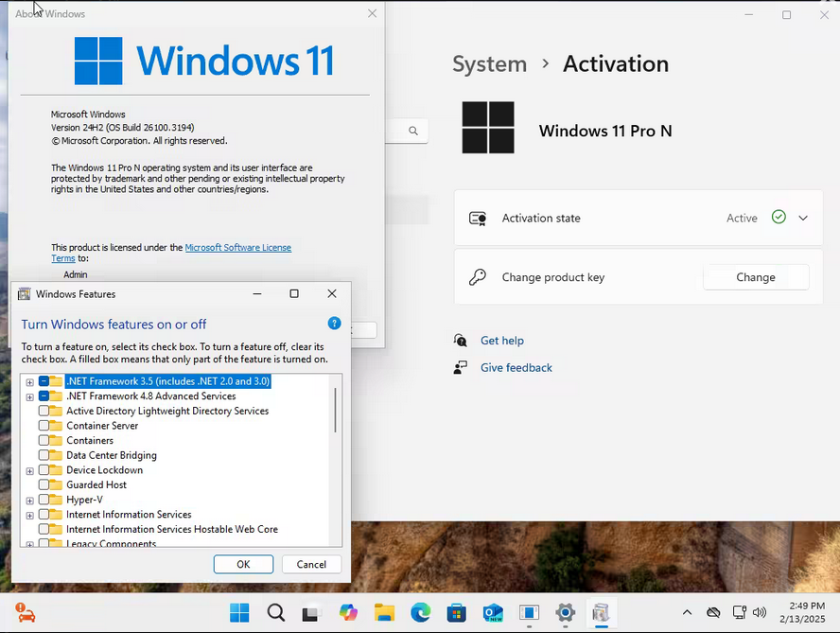Check the Device Lockdown checkbox

[x=44, y=470]
